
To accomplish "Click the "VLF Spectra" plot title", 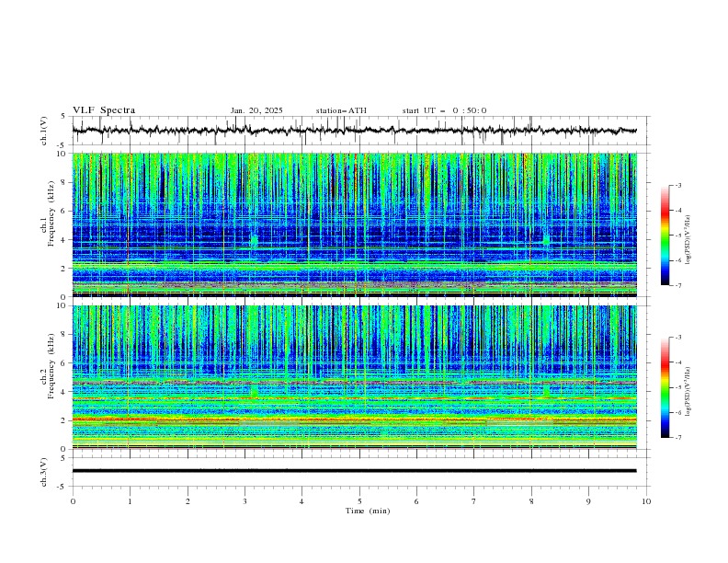I will pyautogui.click(x=104, y=110).
